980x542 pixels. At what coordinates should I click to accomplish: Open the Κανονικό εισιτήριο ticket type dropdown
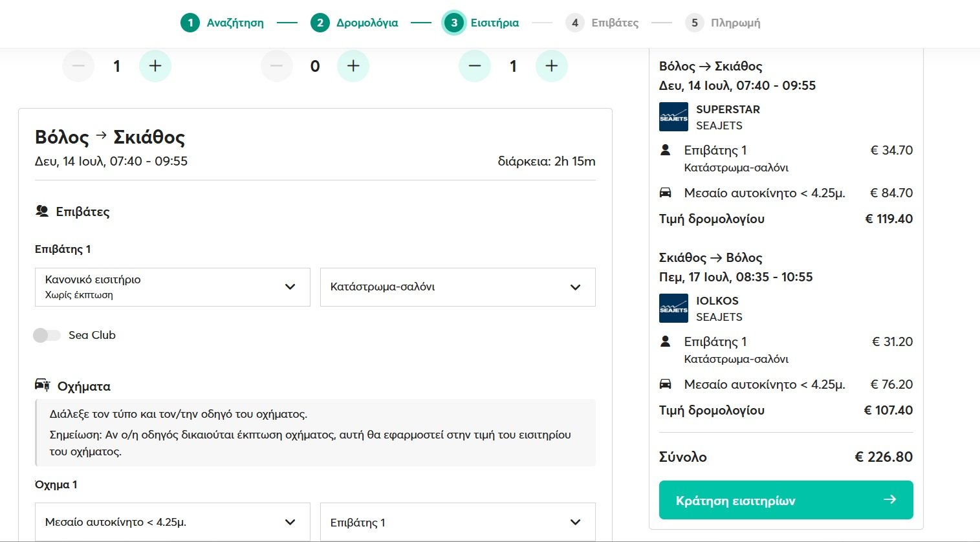click(x=172, y=287)
